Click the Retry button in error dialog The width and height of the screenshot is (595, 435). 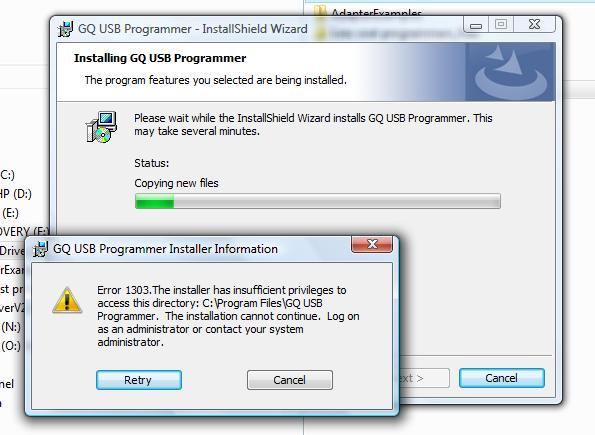click(x=139, y=380)
